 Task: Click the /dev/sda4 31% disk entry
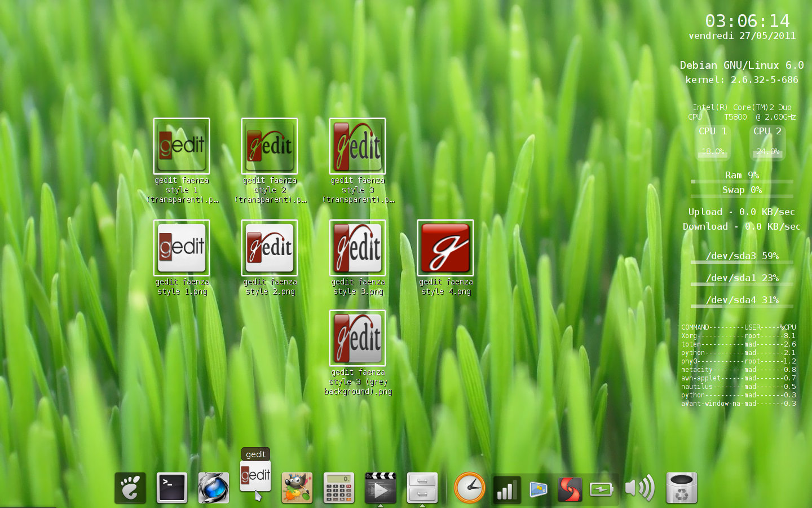(742, 301)
